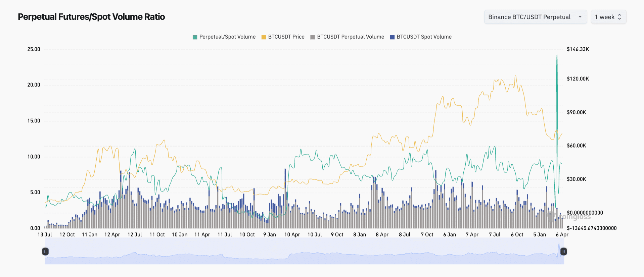
Task: Click the green Perpetual/Spot Volume legend square
Action: point(195,37)
